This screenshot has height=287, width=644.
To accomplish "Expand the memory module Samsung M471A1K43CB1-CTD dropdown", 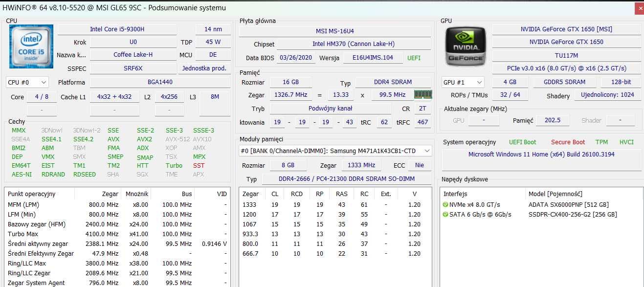I will tap(335, 151).
